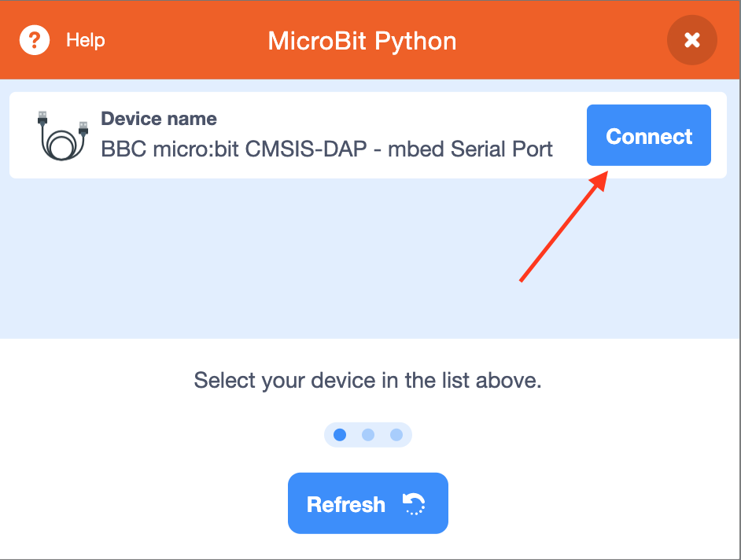Click the circular refresh arrow icon
This screenshot has width=741, height=560.
point(414,503)
